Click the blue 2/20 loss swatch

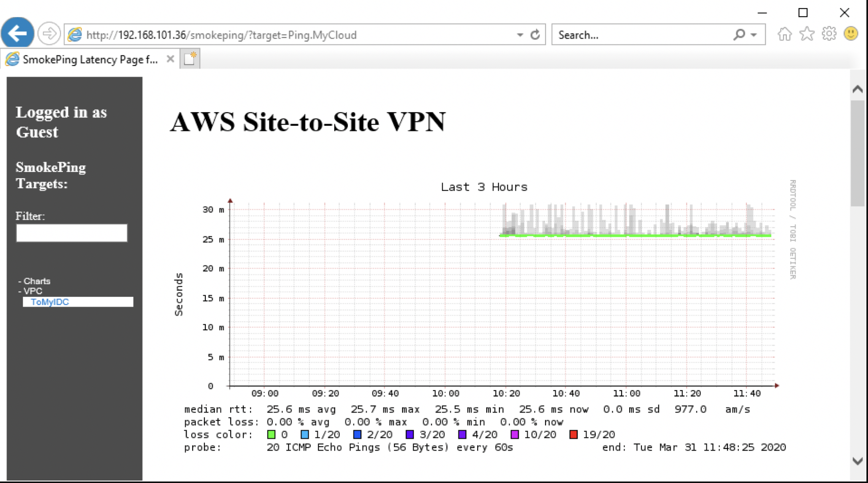(x=357, y=435)
